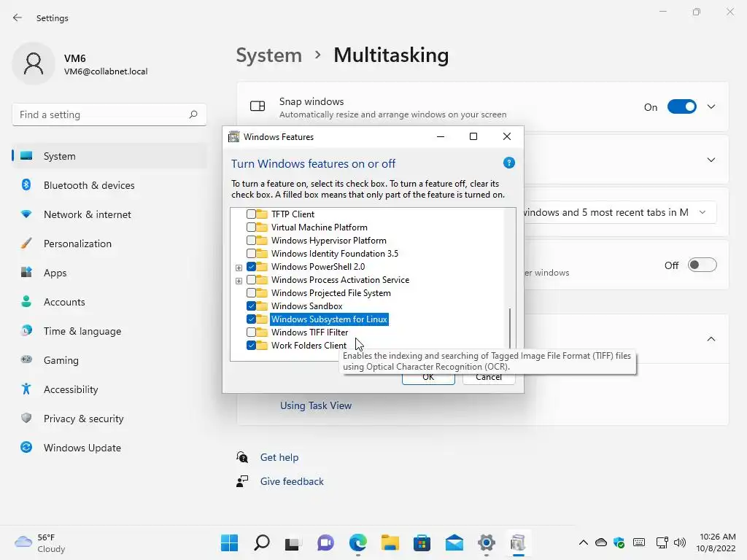Click the features list scrollbar thumb
747x560 pixels.
click(510, 328)
